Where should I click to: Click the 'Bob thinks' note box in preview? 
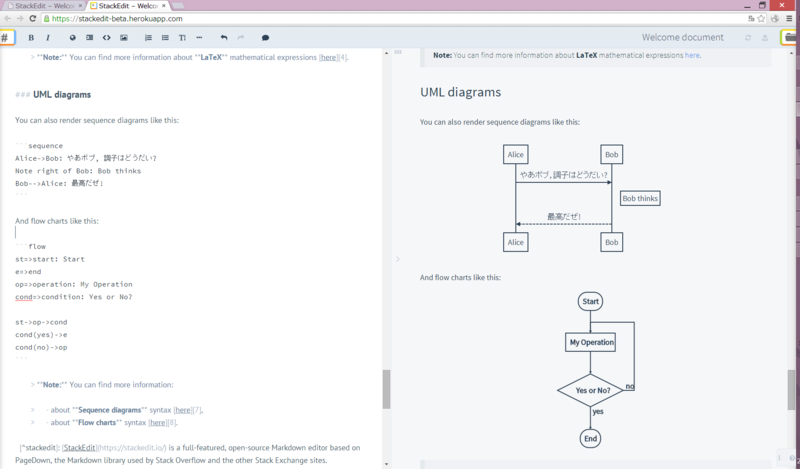[640, 199]
